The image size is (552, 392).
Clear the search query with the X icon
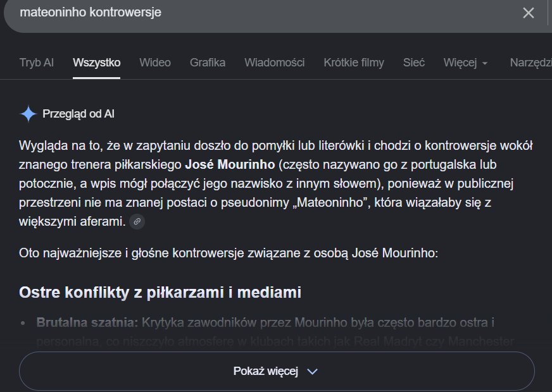[529, 13]
